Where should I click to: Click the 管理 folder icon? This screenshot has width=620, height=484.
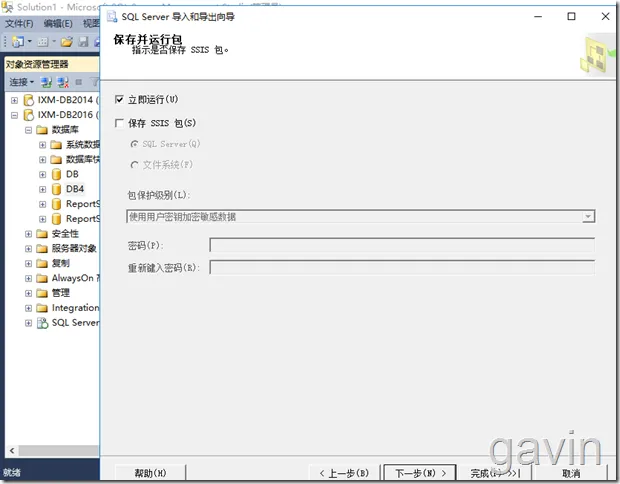pyautogui.click(x=42, y=293)
